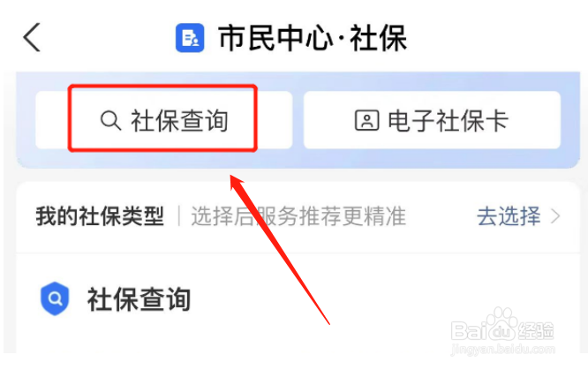Expand the chevron next to 去选择
The width and height of the screenshot is (588, 370).
pos(555,216)
